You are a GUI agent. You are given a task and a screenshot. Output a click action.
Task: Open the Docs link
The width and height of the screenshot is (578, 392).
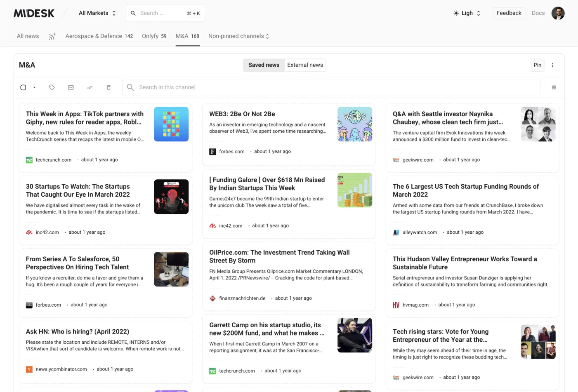click(538, 13)
